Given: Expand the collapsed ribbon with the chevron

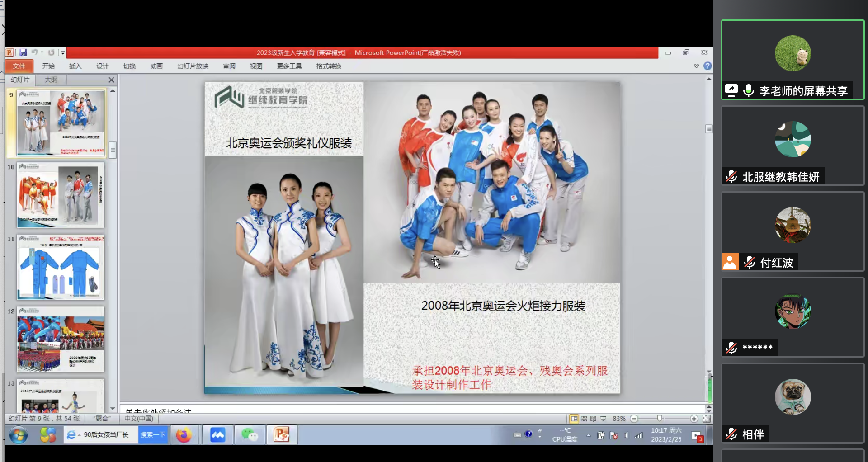Looking at the screenshot, I should coord(696,66).
